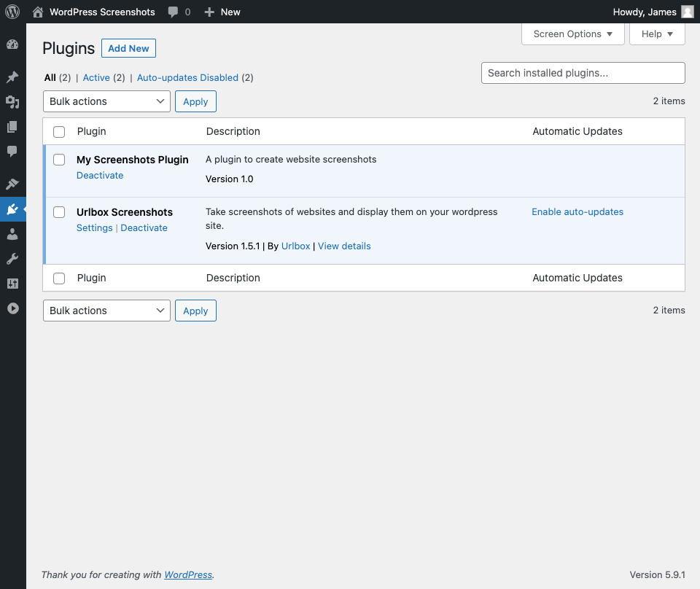
Task: Select the Posts pin icon
Action: 12,77
